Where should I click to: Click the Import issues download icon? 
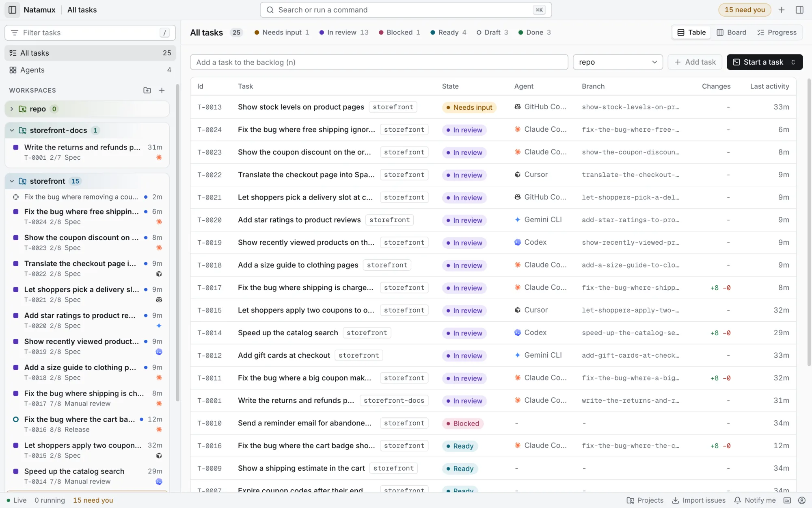tap(676, 500)
